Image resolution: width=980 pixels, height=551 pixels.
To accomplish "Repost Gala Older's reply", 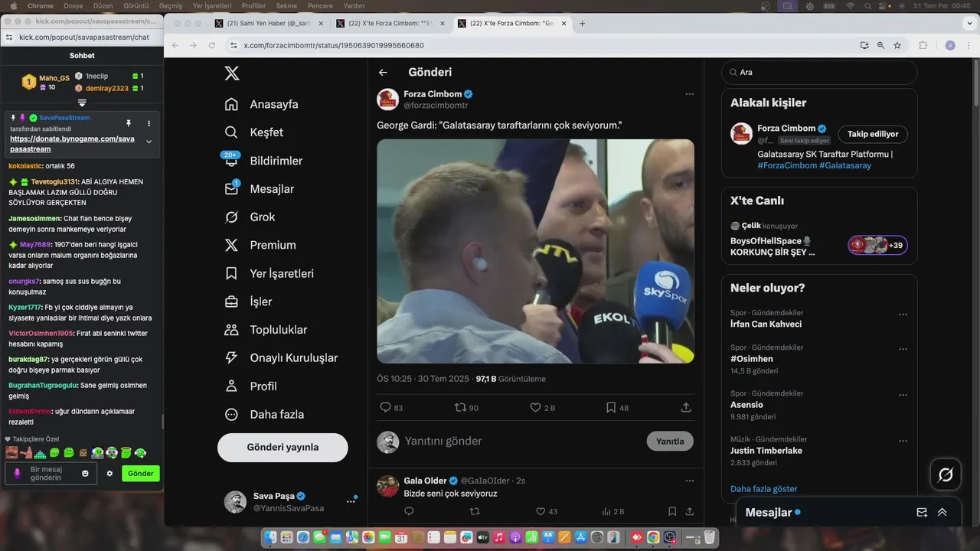I will click(474, 511).
